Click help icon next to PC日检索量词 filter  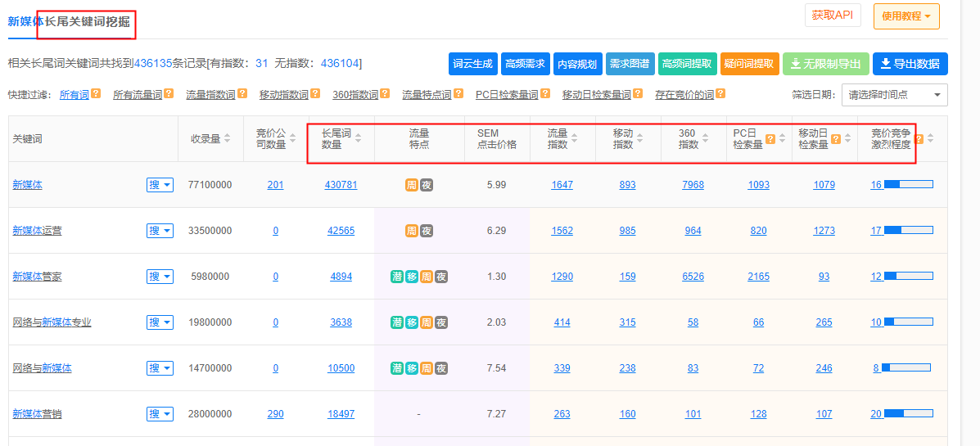[x=545, y=94]
